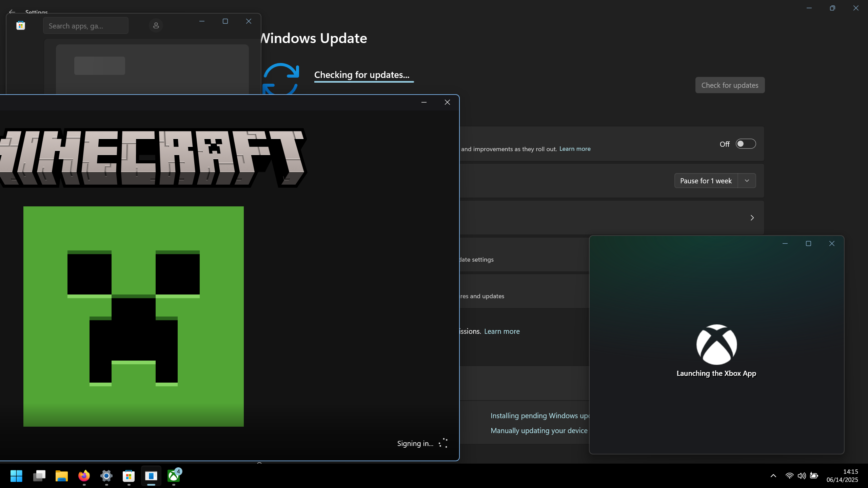Open the volume speaker icon

802,476
